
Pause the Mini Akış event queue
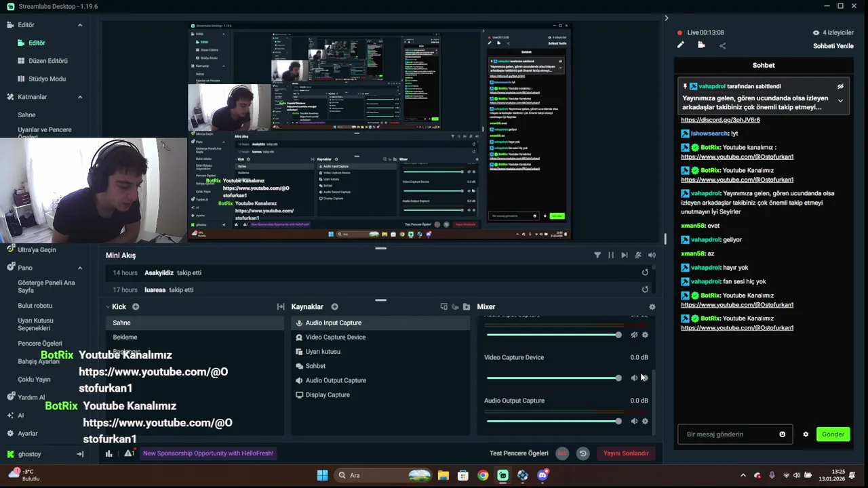[611, 255]
